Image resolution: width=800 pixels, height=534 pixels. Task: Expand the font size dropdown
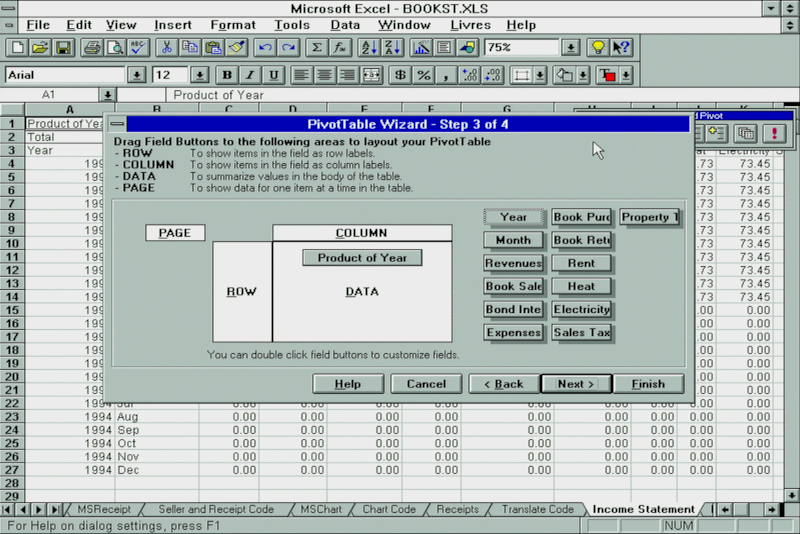point(199,75)
